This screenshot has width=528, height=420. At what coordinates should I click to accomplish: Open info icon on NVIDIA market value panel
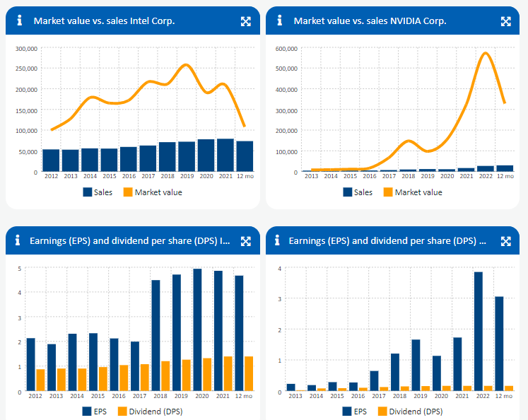click(279, 21)
